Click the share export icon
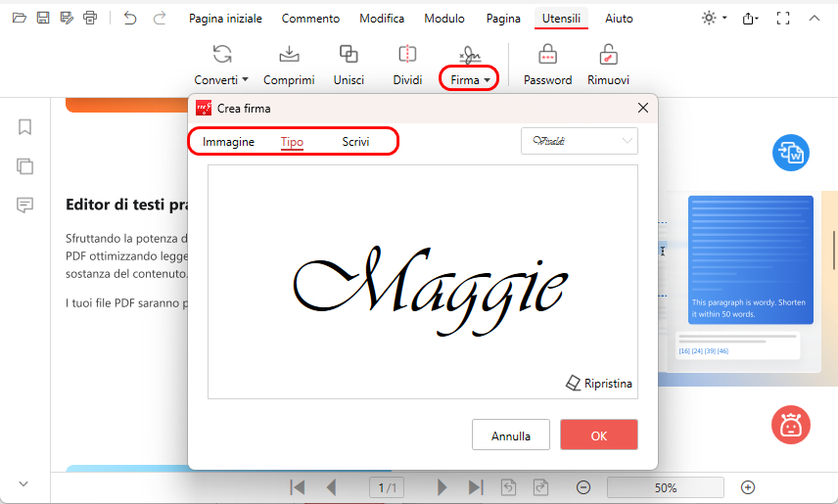Screen dimensions: 838x504 click(x=750, y=19)
